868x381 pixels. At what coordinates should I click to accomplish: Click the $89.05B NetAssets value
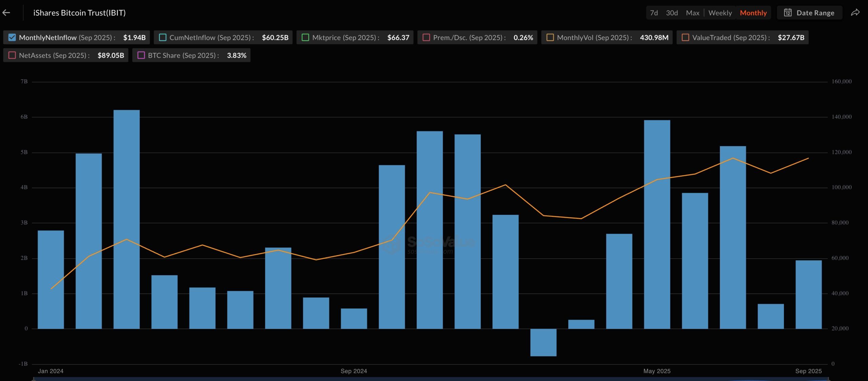point(111,55)
